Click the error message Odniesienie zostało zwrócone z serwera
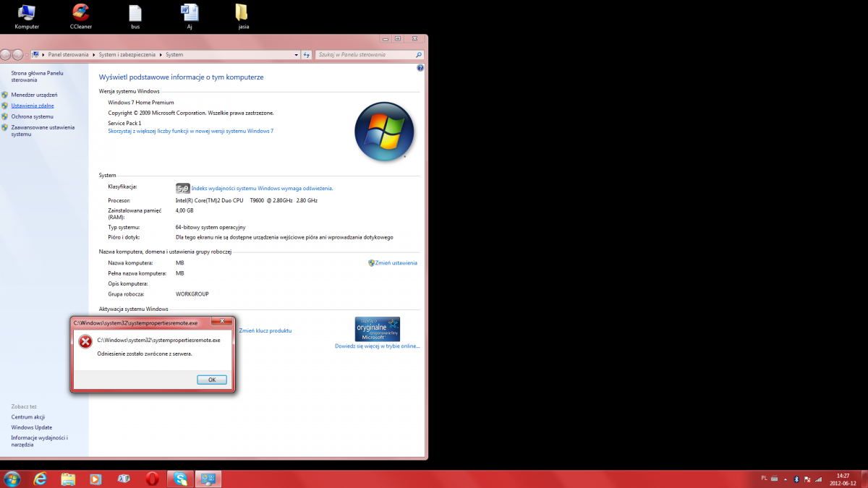The width and height of the screenshot is (868, 488). [145, 354]
